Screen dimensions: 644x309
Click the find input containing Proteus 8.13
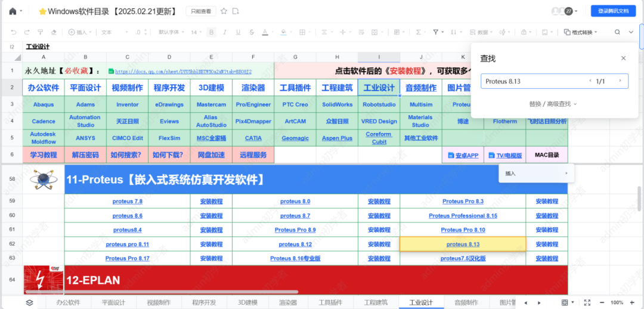(x=534, y=81)
